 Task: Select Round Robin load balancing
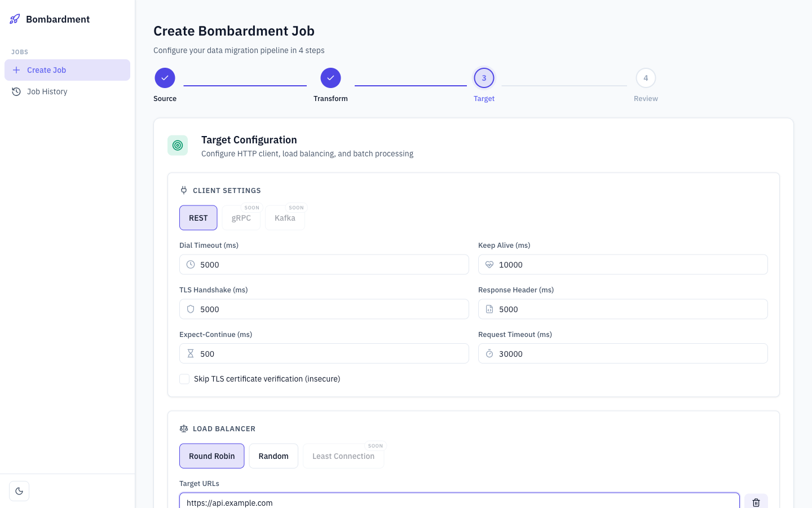pos(211,456)
